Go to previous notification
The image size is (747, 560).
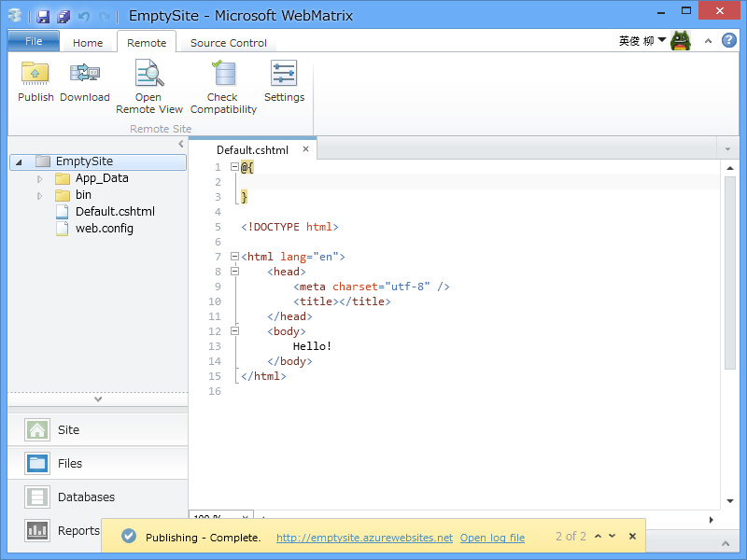[599, 536]
